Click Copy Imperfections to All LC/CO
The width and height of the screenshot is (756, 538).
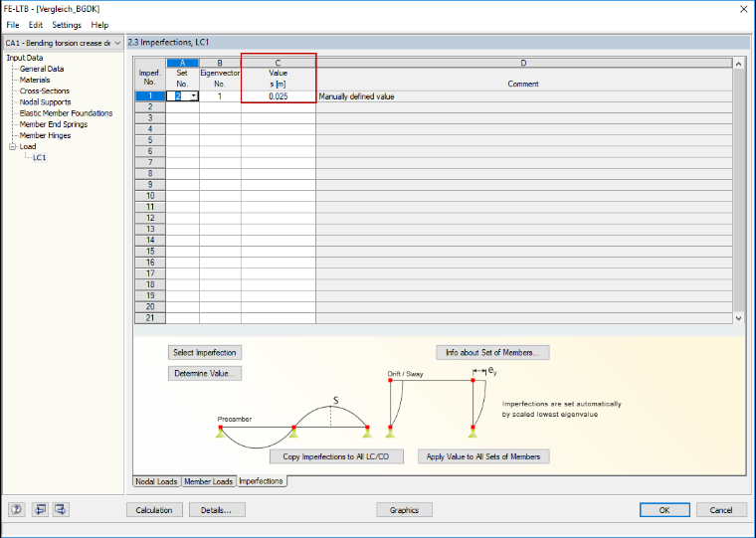click(x=336, y=456)
